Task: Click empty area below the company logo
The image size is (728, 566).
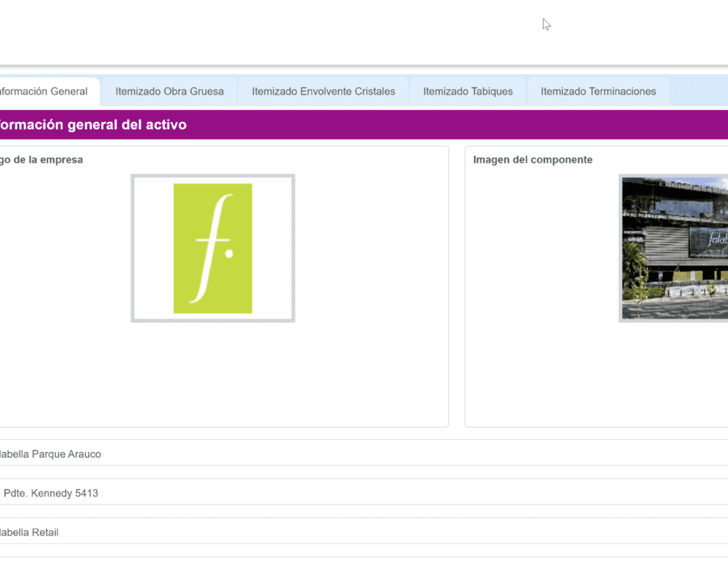Action: pos(213,372)
